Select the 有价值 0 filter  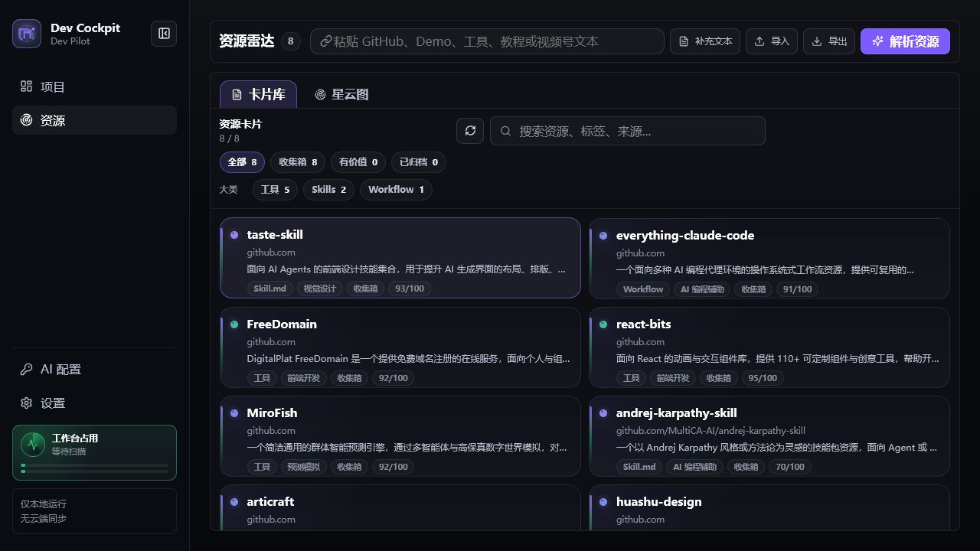pyautogui.click(x=358, y=162)
